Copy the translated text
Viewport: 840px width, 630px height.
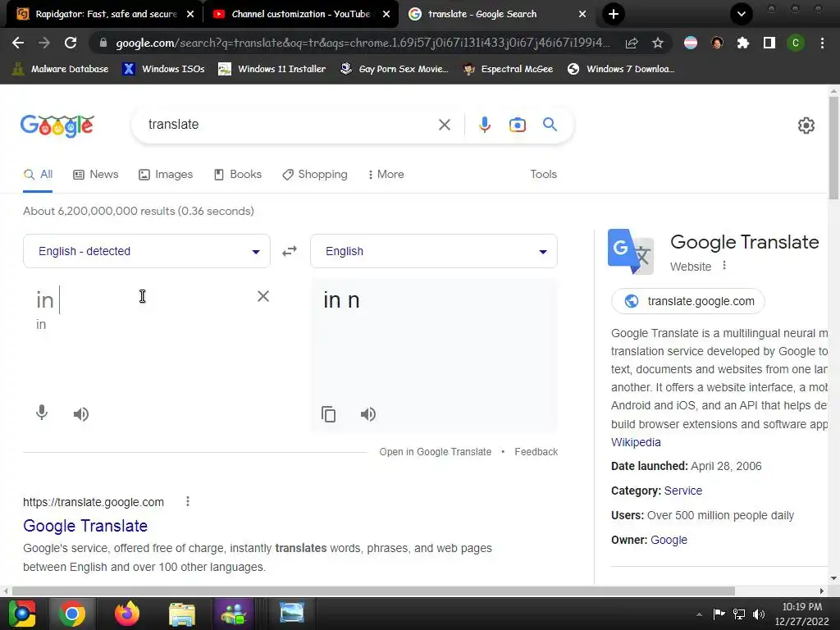[x=328, y=414]
